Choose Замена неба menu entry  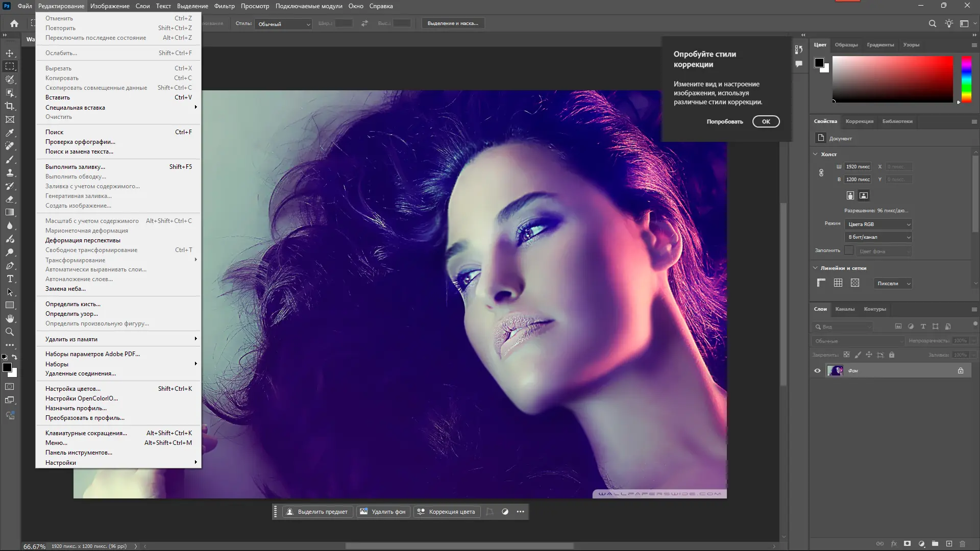pos(65,289)
